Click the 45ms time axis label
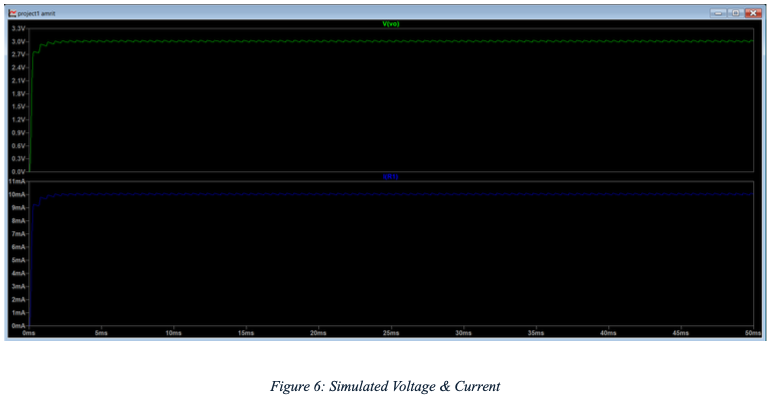 pos(681,333)
